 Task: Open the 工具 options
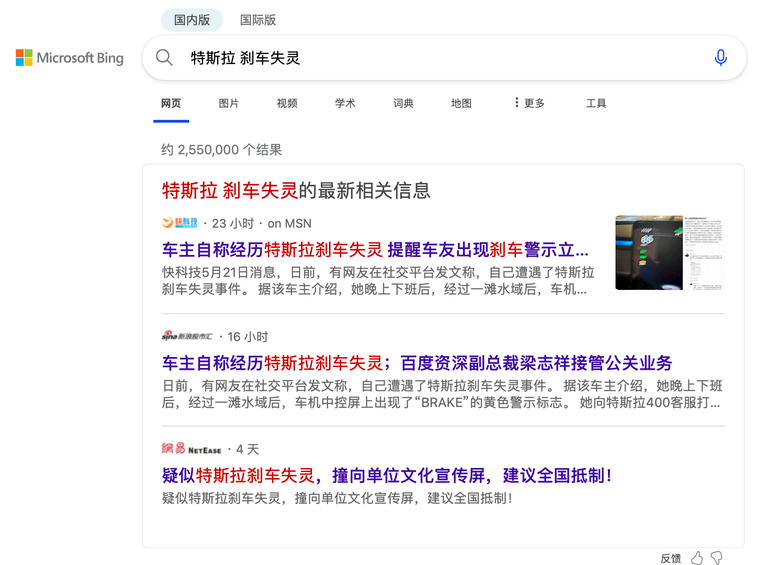[x=596, y=103]
